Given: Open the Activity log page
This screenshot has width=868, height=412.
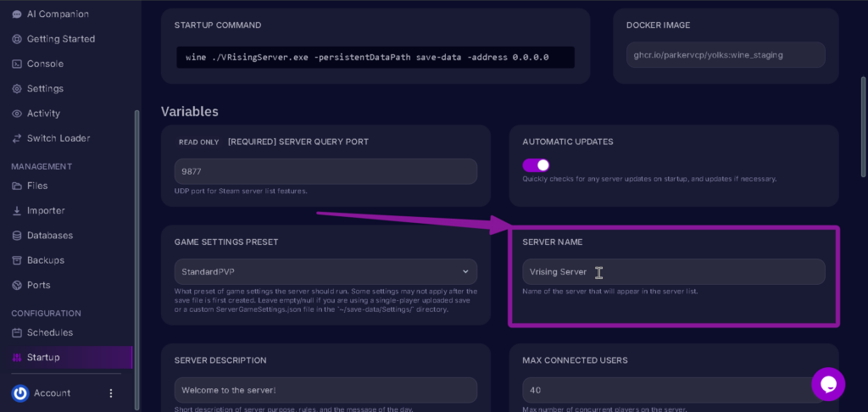Looking at the screenshot, I should (43, 114).
